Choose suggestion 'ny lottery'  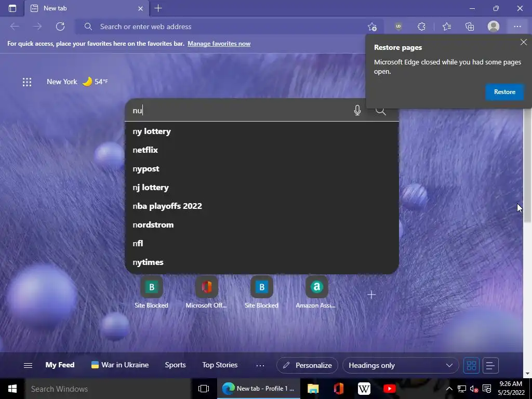point(262,131)
